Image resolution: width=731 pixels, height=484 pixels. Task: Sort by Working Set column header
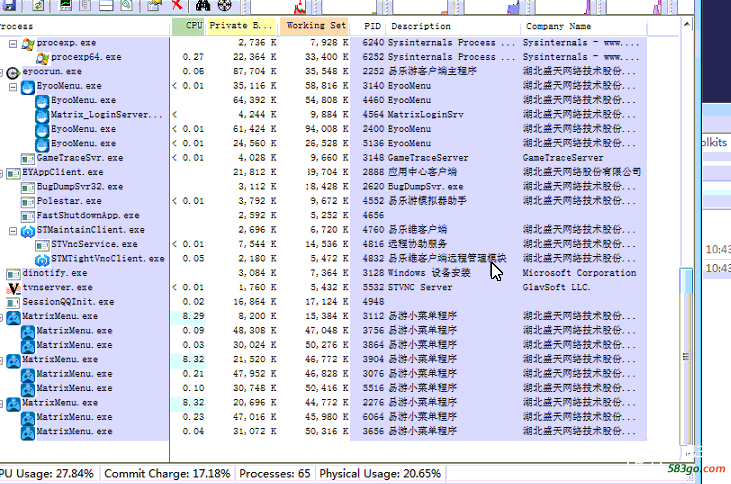[314, 26]
